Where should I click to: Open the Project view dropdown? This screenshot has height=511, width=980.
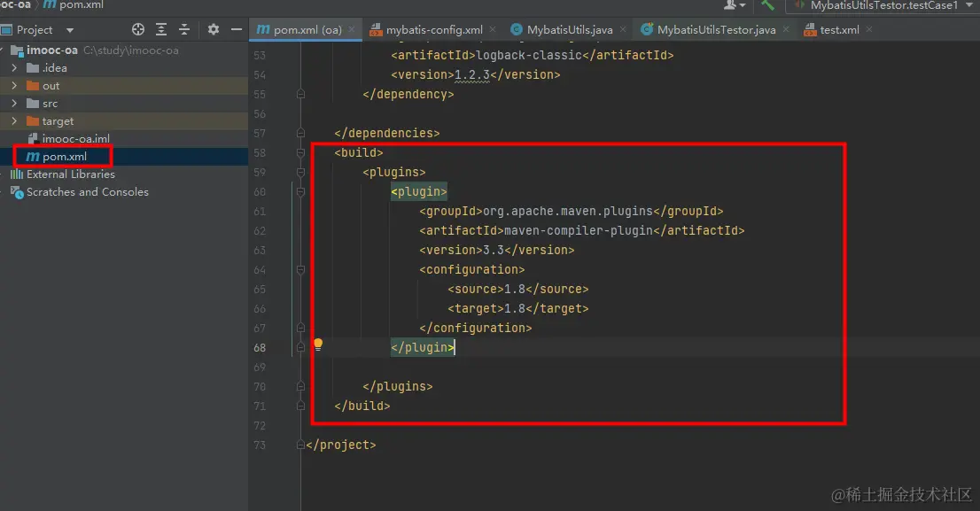click(69, 30)
